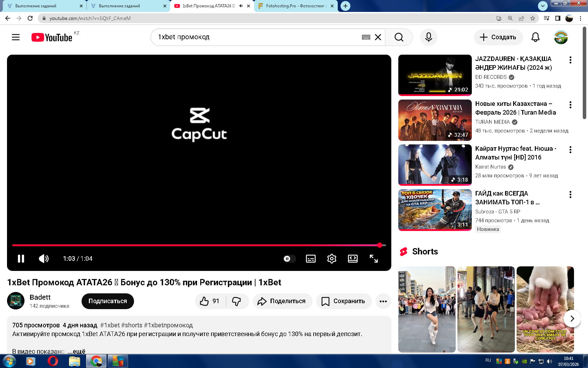Go to the YouTube home logo
The width and height of the screenshot is (588, 368).
[52, 38]
